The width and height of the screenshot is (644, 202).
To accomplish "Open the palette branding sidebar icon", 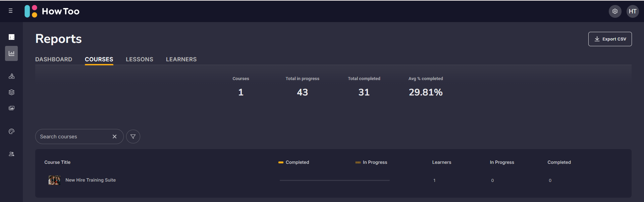I will tap(11, 131).
